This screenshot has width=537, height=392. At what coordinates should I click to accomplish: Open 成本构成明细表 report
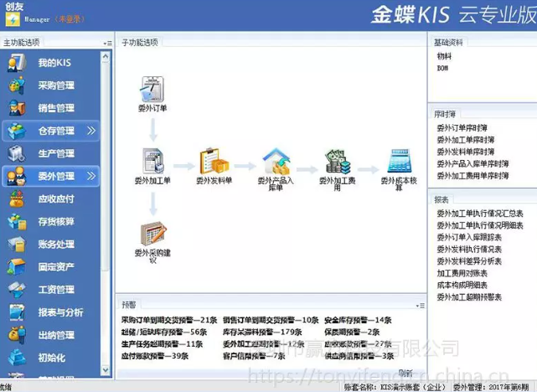pos(462,285)
